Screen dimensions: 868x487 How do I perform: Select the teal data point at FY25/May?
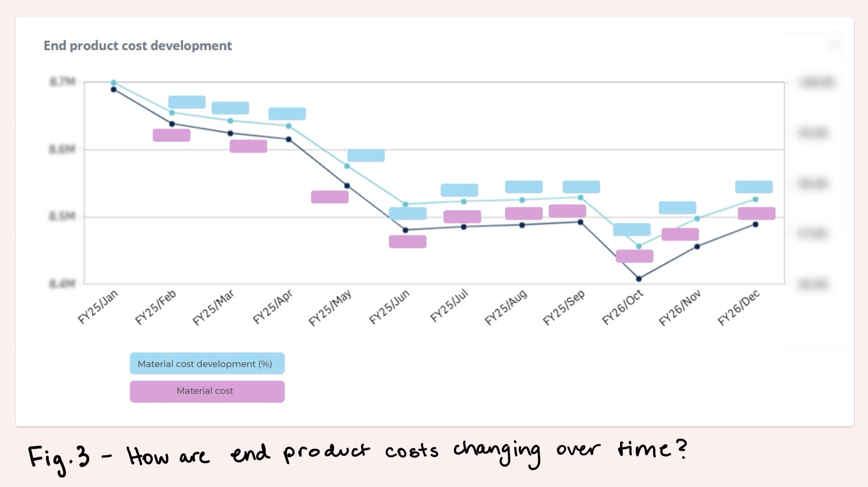pyautogui.click(x=347, y=166)
